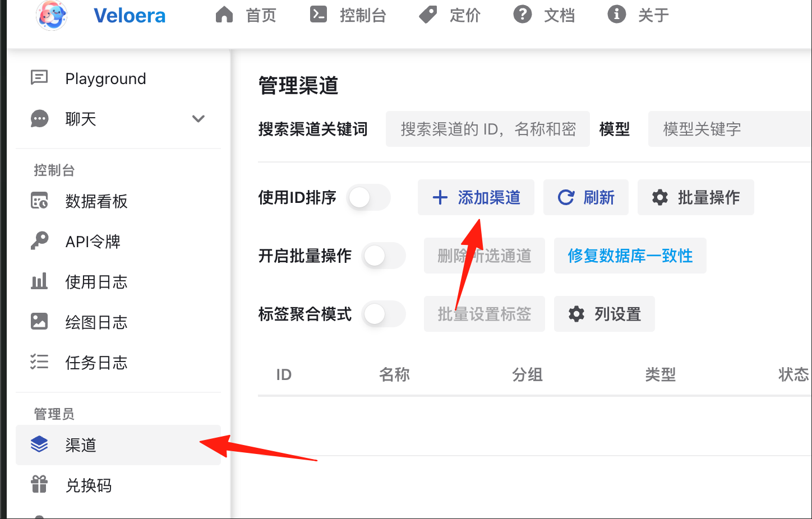Select 渠道 in the admin sidebar
This screenshot has height=519, width=812.
point(118,444)
